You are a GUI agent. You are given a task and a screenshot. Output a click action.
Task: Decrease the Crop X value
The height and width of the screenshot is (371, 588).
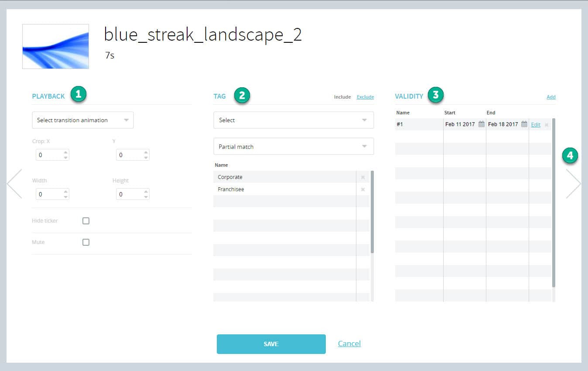65,158
